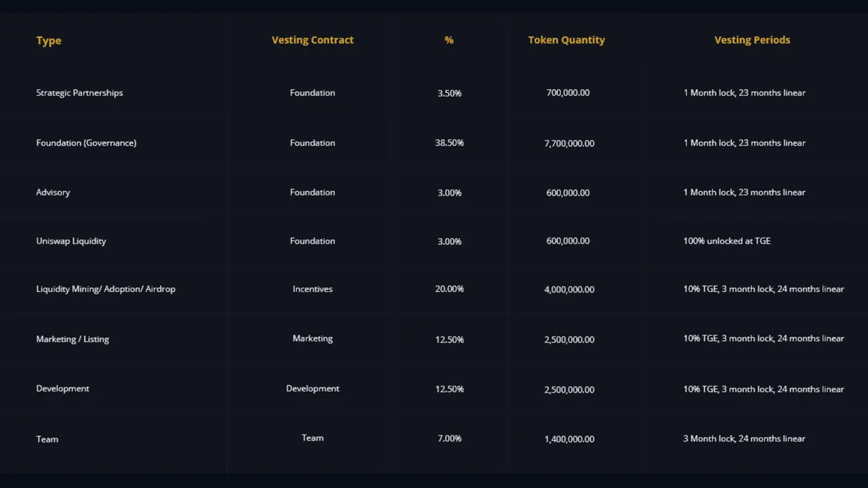Click the Incentives vesting contract cell
The height and width of the screenshot is (488, 868).
click(313, 289)
